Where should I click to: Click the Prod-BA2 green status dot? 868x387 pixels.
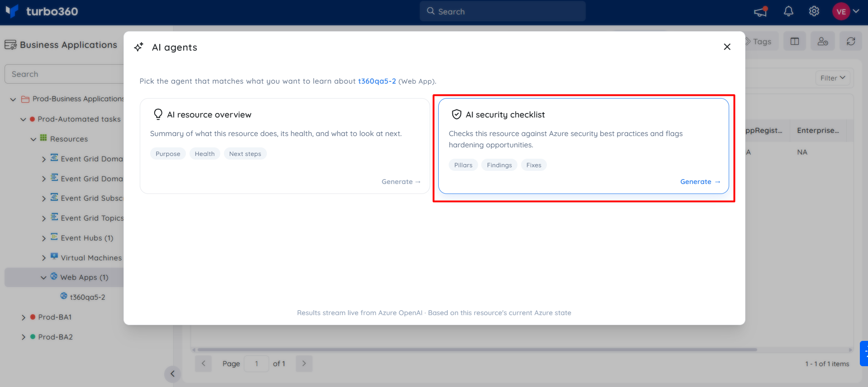[33, 337]
